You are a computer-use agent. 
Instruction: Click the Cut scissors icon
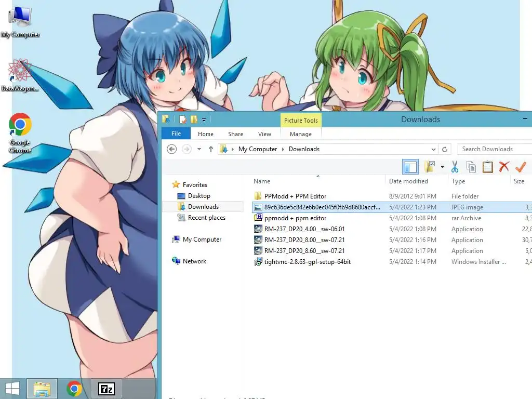[x=455, y=167]
